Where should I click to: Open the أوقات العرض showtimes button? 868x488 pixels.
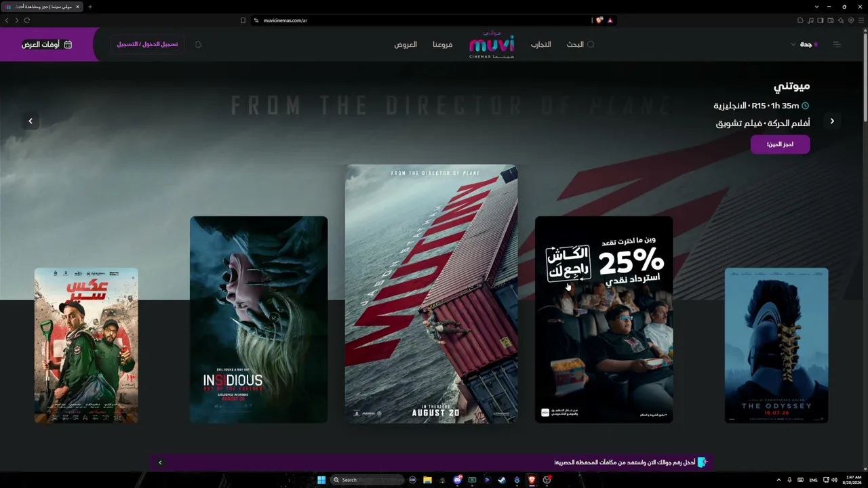(x=47, y=45)
